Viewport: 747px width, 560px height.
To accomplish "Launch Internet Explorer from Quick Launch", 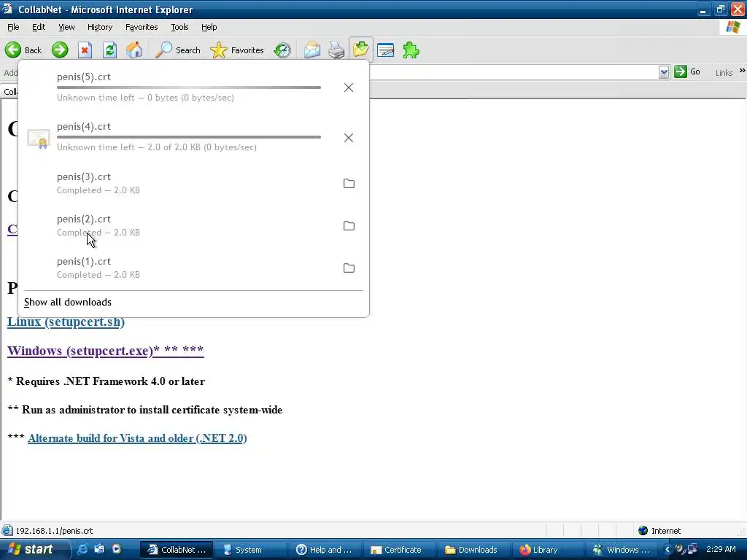I will [x=82, y=549].
